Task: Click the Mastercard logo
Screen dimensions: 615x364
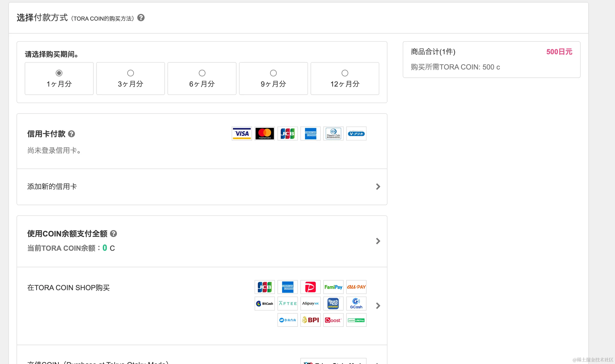Action: (264, 134)
